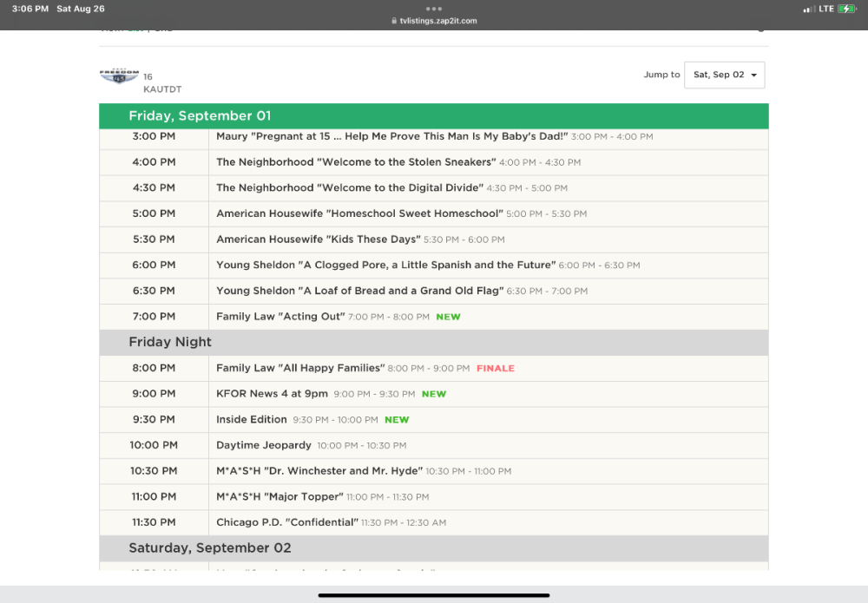Click channel number 16
Screen dimensions: 868x603
click(x=148, y=77)
